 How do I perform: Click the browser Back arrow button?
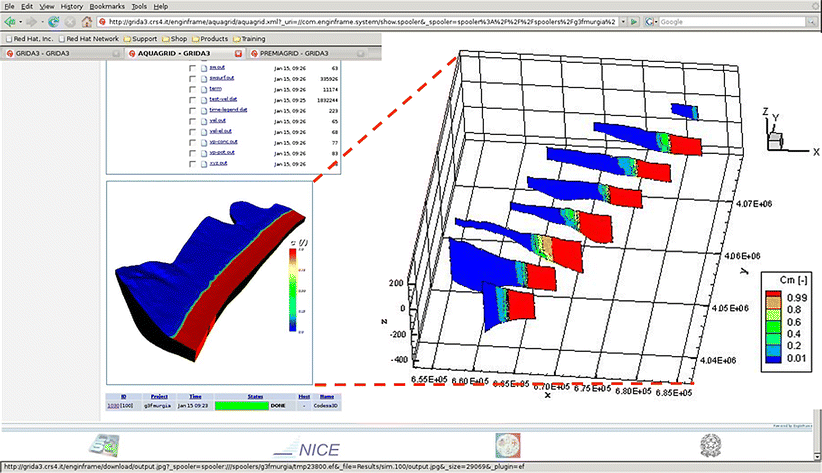point(9,21)
